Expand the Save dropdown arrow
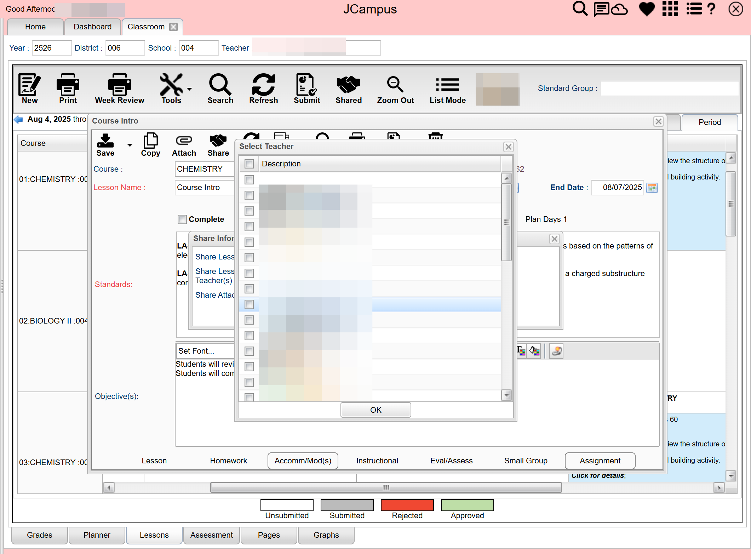 [130, 145]
